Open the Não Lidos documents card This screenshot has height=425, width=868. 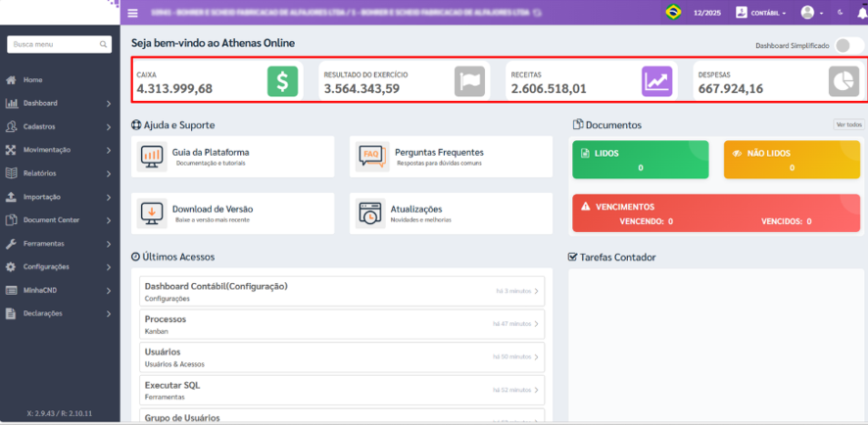(x=793, y=160)
